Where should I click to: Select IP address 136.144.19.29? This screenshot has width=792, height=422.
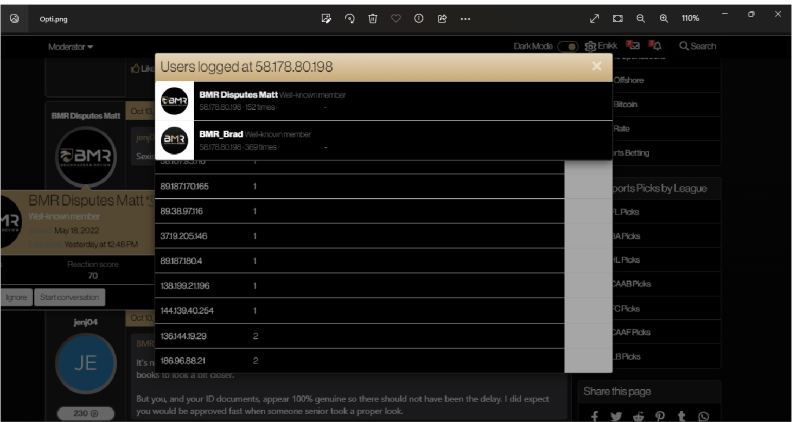point(183,336)
